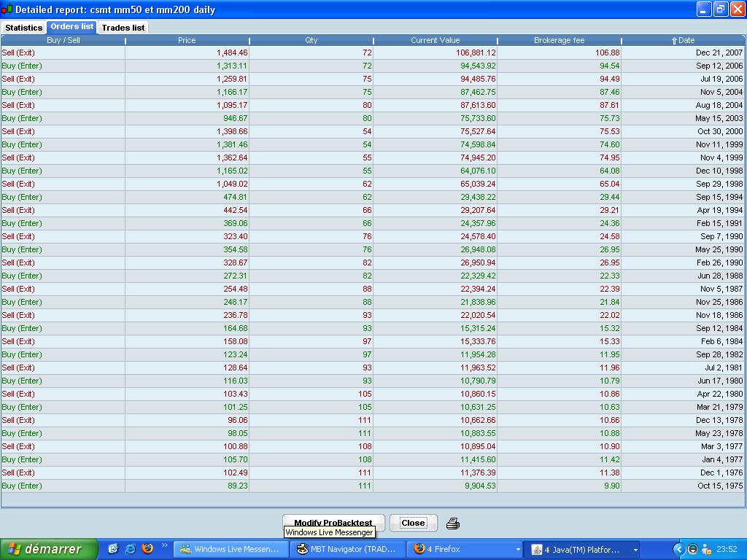Select the Sell (Exit) row dated Dec 21, 2007
This screenshot has width=747, height=560.
click(292, 52)
